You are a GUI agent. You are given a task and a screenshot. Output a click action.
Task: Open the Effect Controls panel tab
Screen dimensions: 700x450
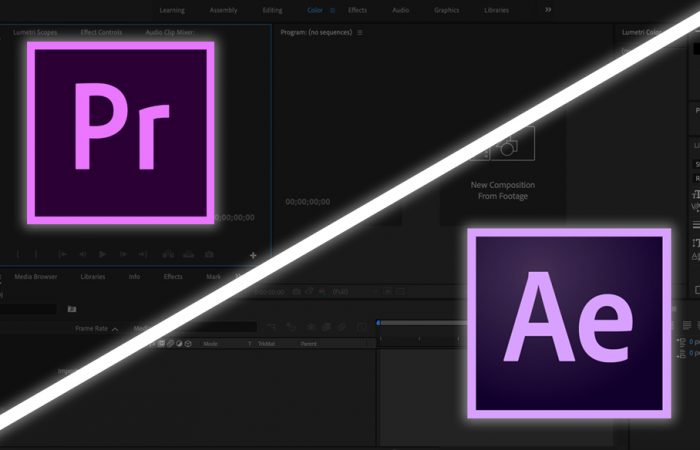click(x=101, y=32)
